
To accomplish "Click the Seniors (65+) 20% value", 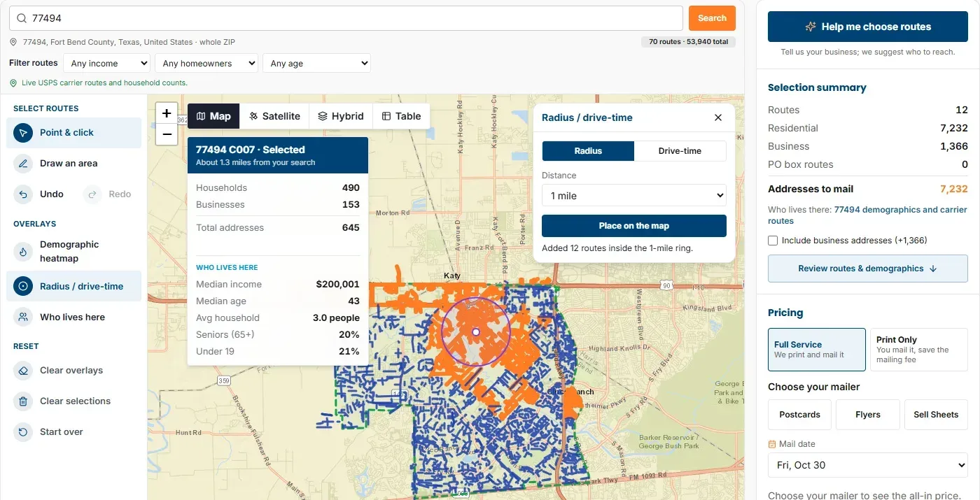I will coord(349,335).
